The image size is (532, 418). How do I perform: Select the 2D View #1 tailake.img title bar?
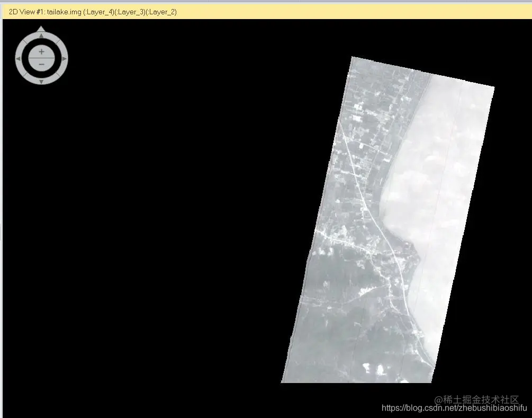(x=267, y=12)
